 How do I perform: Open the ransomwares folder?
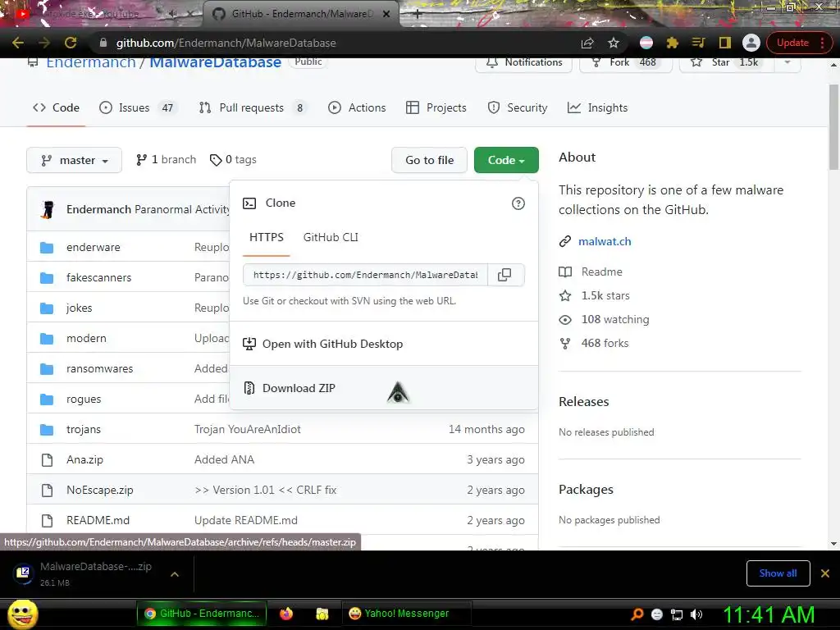(99, 368)
